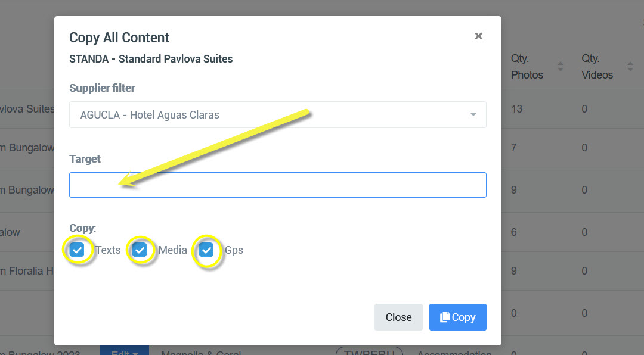The height and width of the screenshot is (355, 644).
Task: Sort by the Qty. Videos column header
Action: pyautogui.click(x=597, y=67)
